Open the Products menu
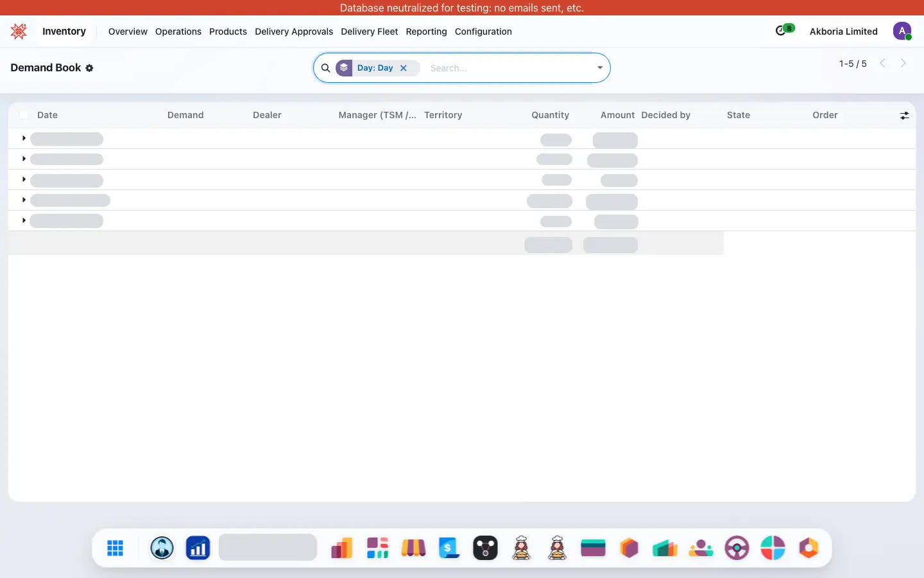Viewport: 924px width, 578px height. click(228, 31)
